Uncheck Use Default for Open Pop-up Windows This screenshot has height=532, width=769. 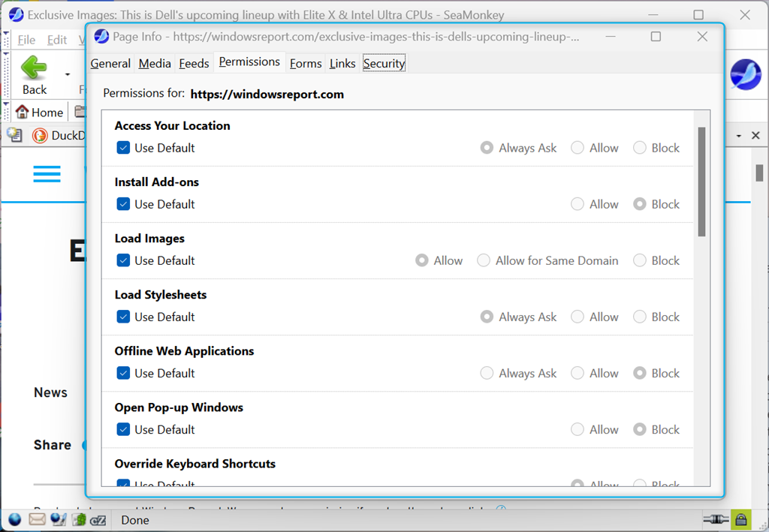click(x=123, y=429)
